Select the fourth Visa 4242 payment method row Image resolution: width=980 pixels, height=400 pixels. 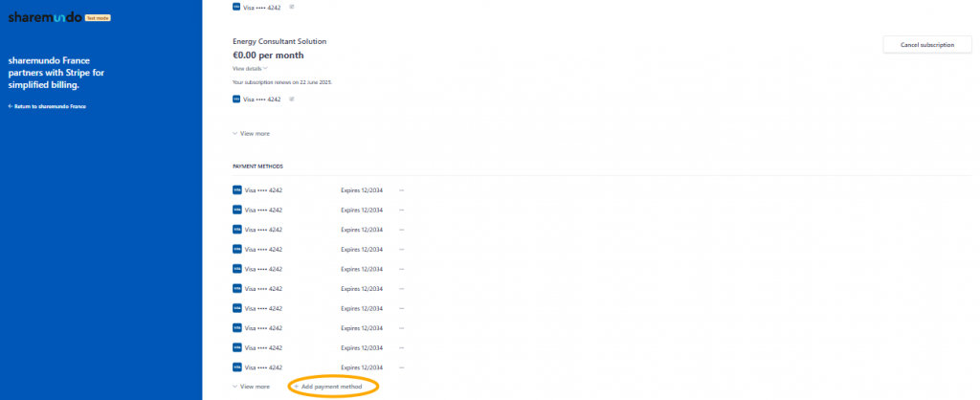pos(263,249)
